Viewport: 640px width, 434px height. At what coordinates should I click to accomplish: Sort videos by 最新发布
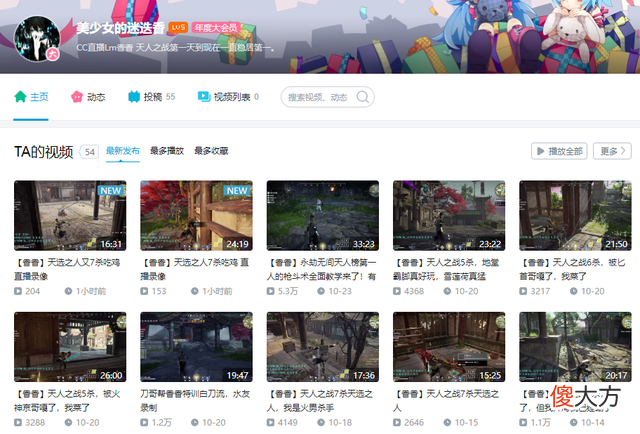tap(122, 151)
